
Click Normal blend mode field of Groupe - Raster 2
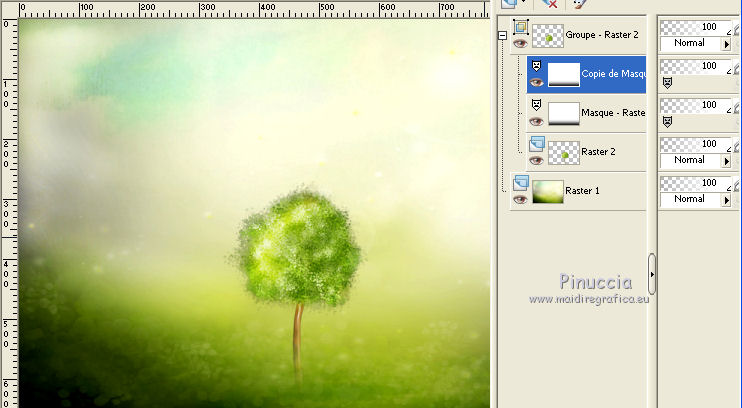click(691, 44)
